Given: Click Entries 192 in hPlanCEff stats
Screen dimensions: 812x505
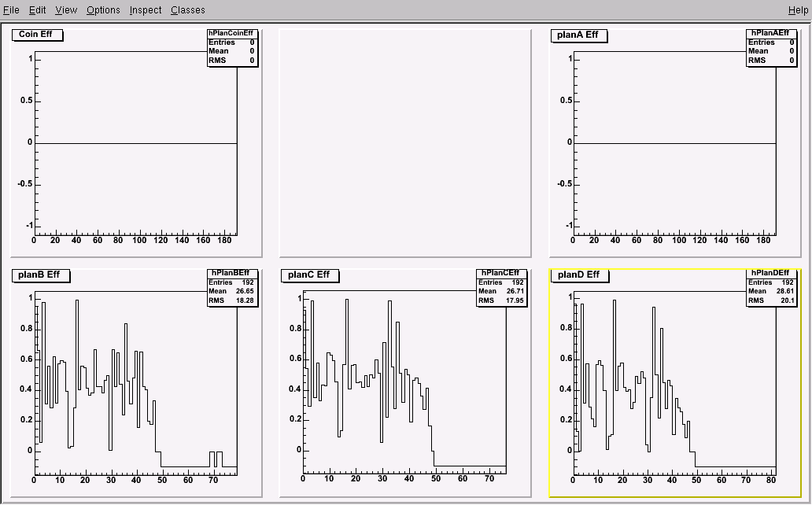Looking at the screenshot, I should pyautogui.click(x=500, y=282).
